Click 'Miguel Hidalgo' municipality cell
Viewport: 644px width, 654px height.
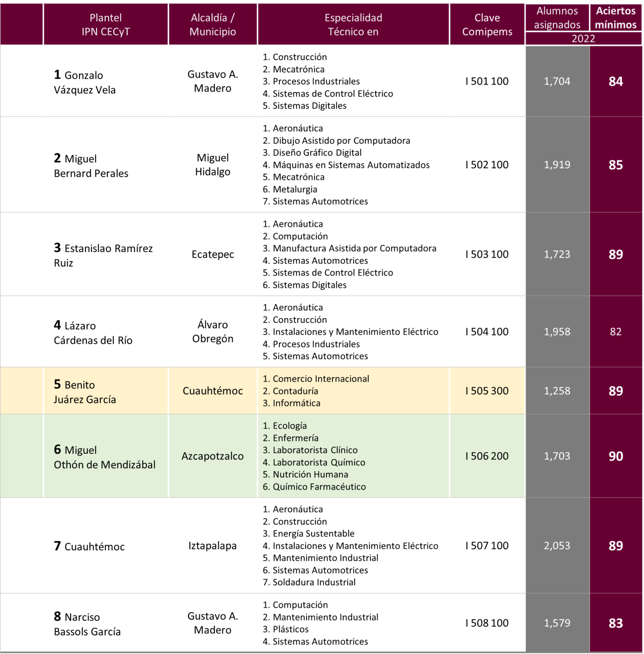213,165
